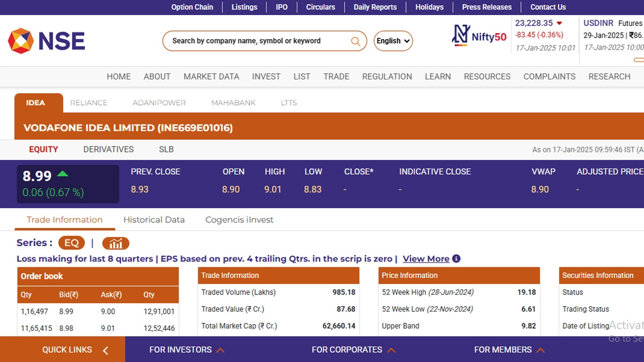Click the View More link

(x=426, y=258)
